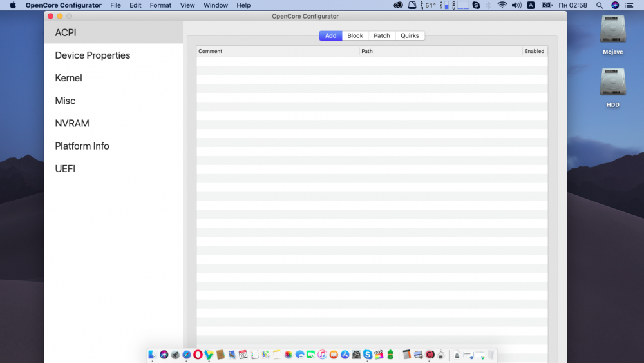Open Messages app in the Dock
Image resolution: width=644 pixels, height=363 pixels.
point(300,355)
